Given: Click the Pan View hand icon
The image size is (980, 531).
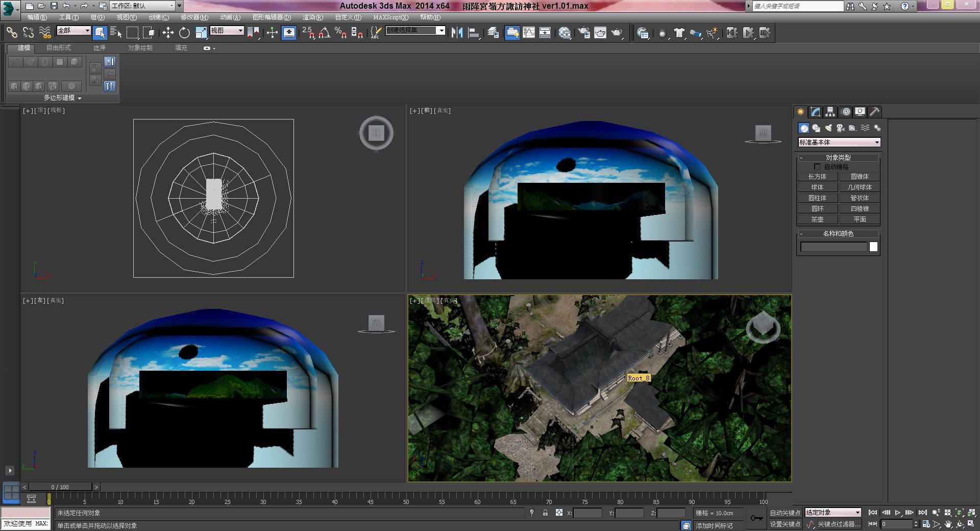Looking at the screenshot, I should 948,524.
